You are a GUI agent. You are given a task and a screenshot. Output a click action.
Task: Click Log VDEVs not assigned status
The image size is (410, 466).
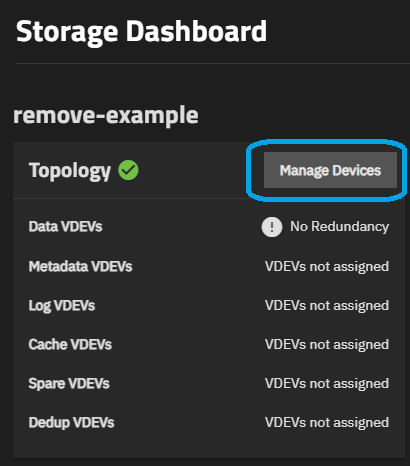pyautogui.click(x=327, y=306)
